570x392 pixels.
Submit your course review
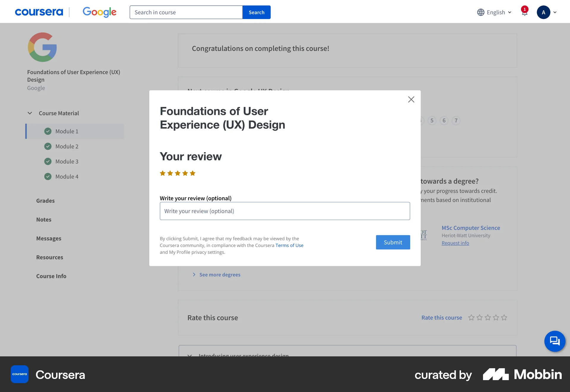pyautogui.click(x=392, y=242)
